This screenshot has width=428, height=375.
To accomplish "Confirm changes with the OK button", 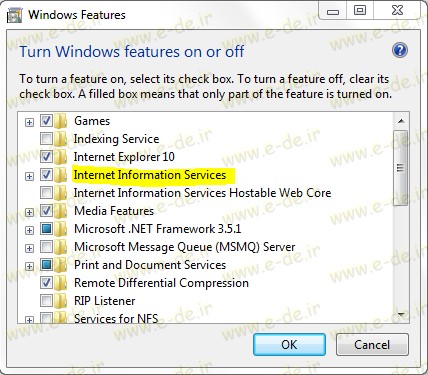I will (289, 345).
